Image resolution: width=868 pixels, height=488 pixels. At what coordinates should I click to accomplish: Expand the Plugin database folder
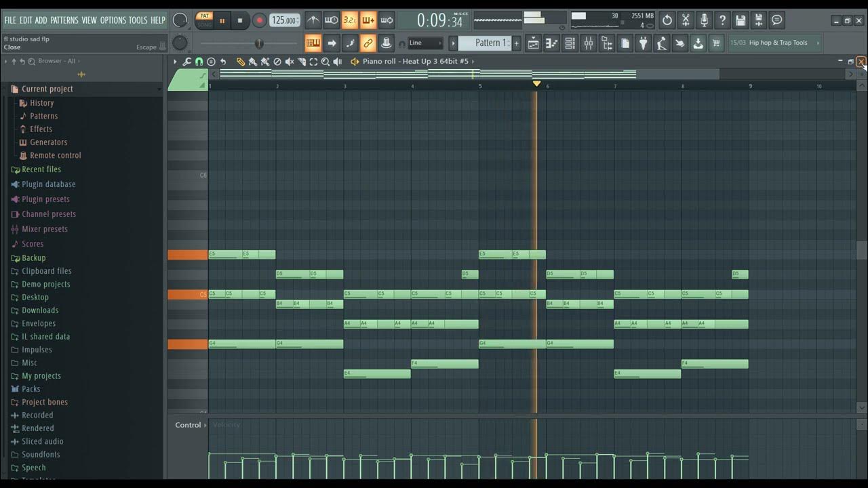(49, 184)
